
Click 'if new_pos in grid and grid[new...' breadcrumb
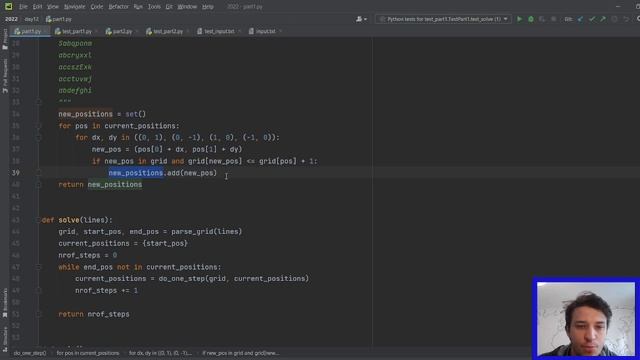pyautogui.click(x=241, y=353)
